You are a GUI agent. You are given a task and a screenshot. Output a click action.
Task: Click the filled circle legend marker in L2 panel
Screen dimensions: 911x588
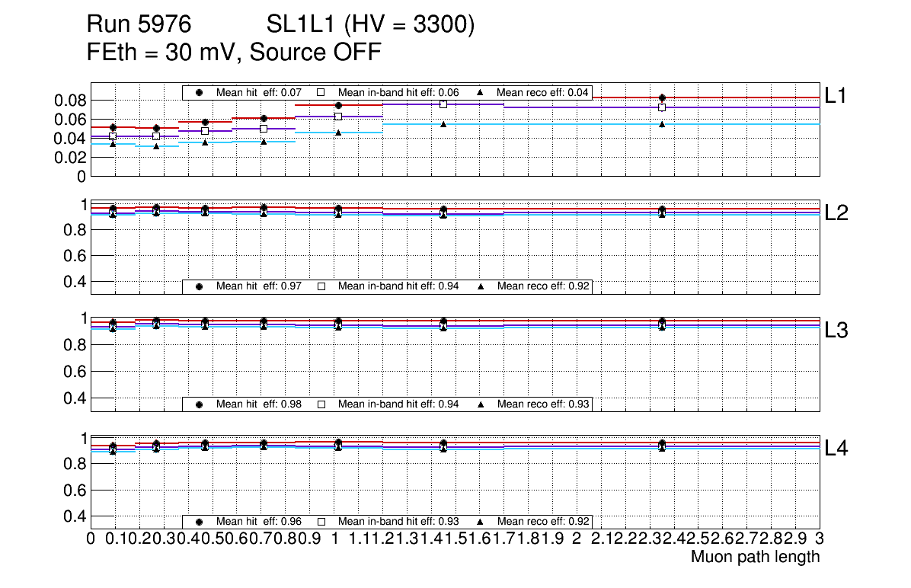coord(200,286)
